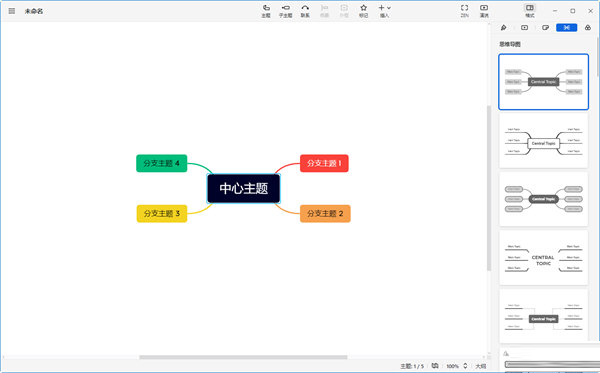
Task: Start Pitch (演说) presentation mode
Action: [484, 11]
